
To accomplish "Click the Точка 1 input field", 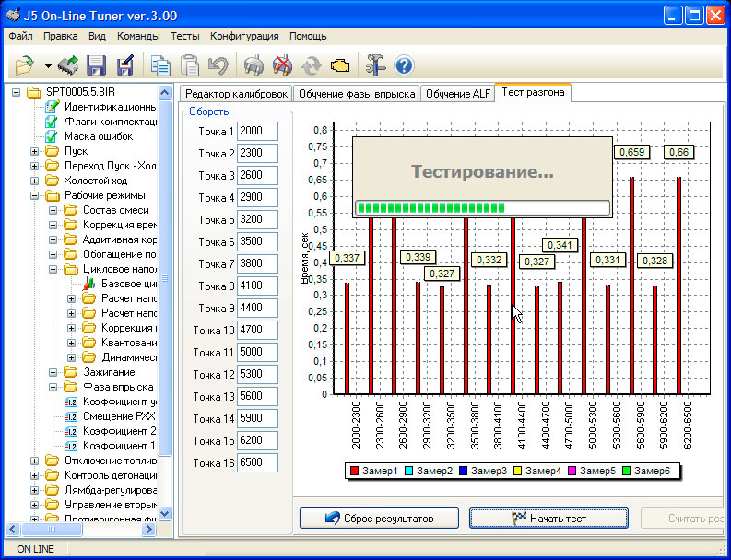I will click(x=256, y=131).
